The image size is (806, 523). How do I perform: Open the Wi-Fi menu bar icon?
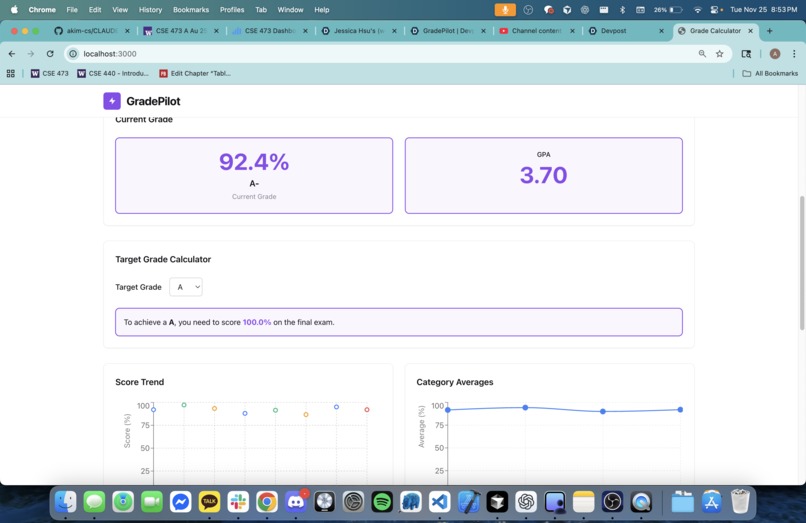pyautogui.click(x=698, y=9)
